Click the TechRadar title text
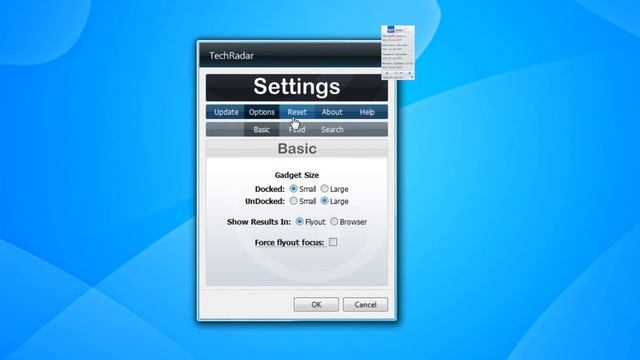This screenshot has width=640, height=360. (x=231, y=56)
